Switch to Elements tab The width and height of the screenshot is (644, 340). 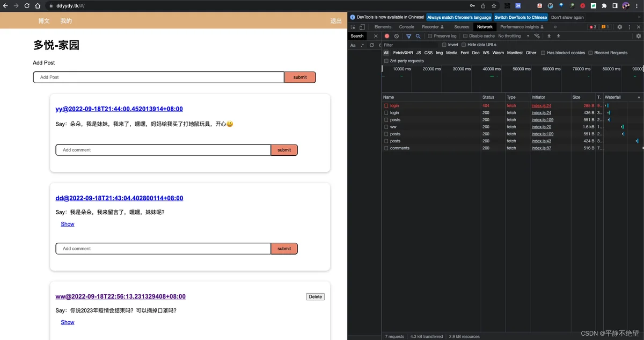tap(383, 27)
